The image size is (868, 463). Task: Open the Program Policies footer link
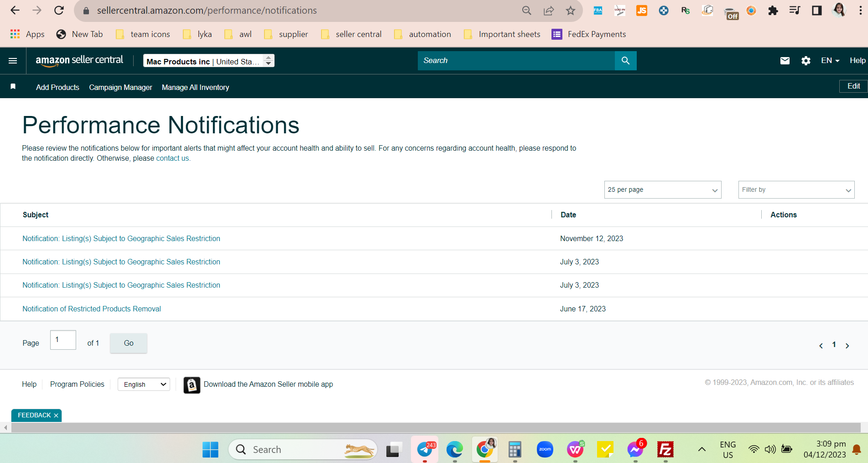[77, 384]
